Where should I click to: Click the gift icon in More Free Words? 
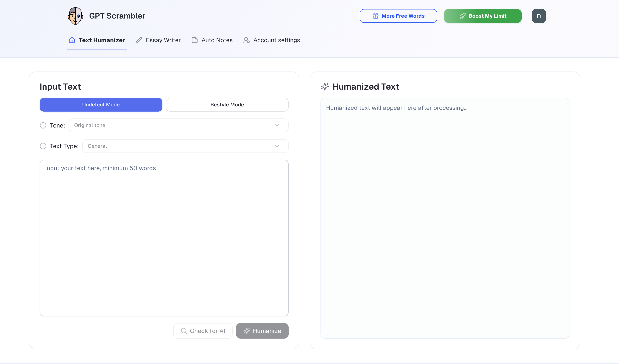pyautogui.click(x=375, y=16)
